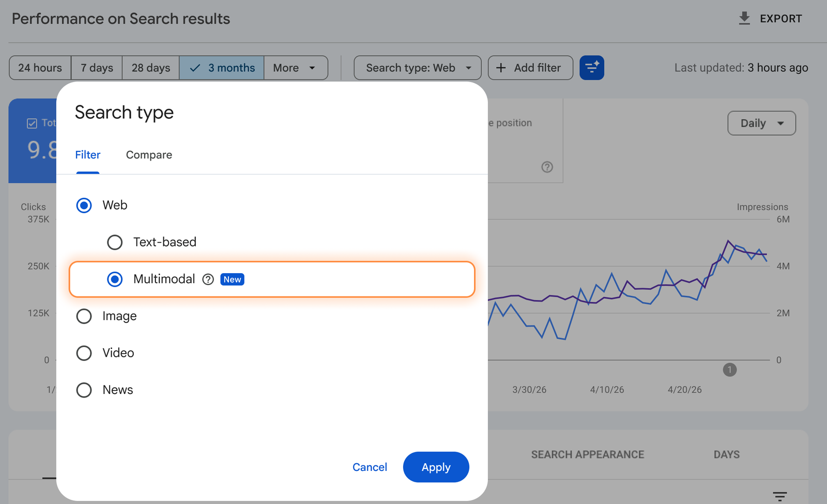
Task: Switch to the Filter tab
Action: click(x=87, y=155)
